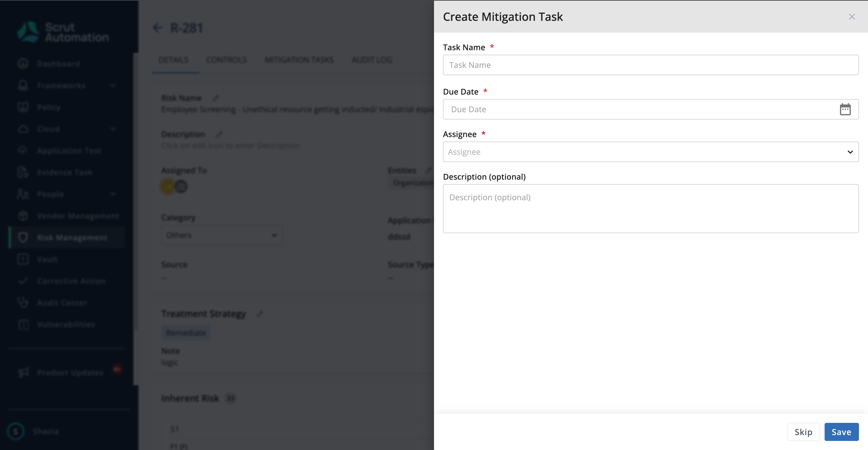Screen dimensions: 868x450
Task: Click the Evidence Task sidebar icon
Action: (23, 172)
